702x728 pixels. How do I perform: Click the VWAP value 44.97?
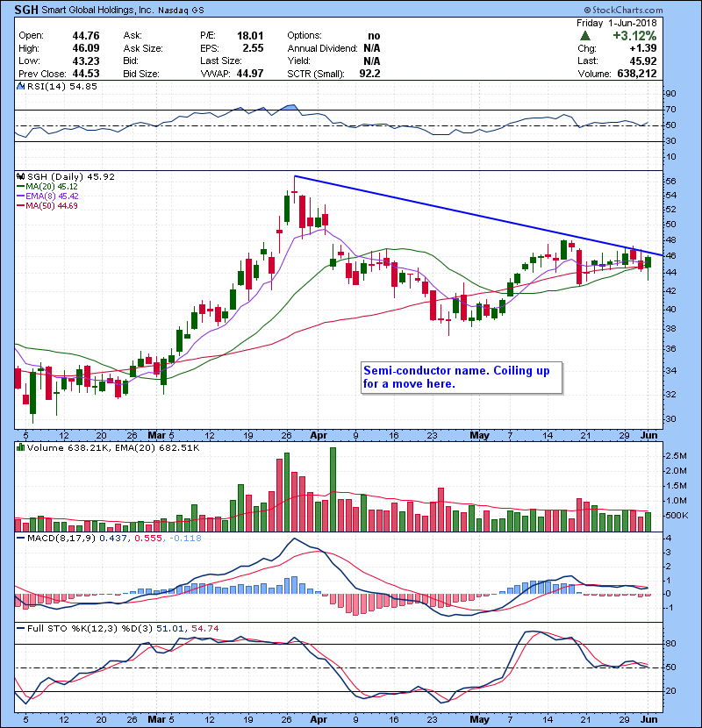(x=250, y=74)
